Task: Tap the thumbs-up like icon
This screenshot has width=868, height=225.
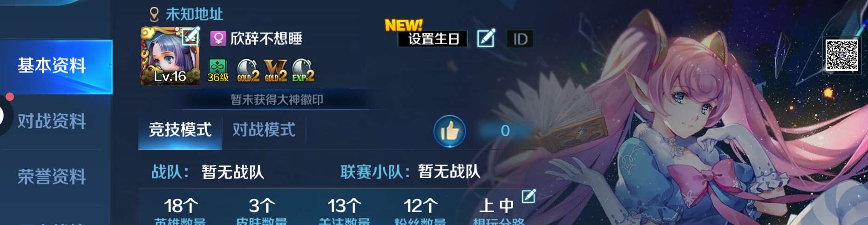Action: pyautogui.click(x=449, y=131)
